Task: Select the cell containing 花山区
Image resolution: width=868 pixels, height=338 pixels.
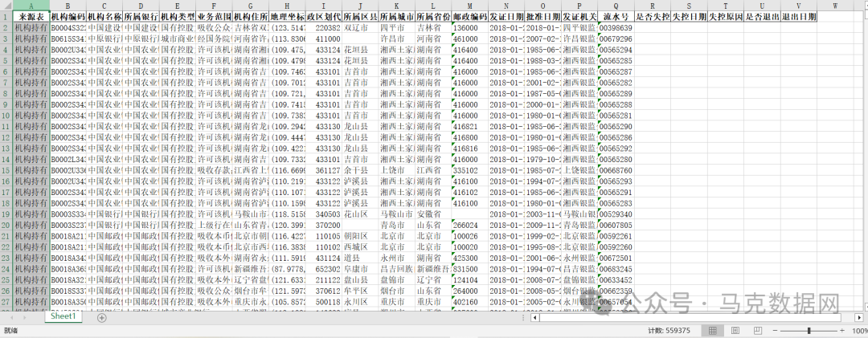Action: pyautogui.click(x=360, y=214)
